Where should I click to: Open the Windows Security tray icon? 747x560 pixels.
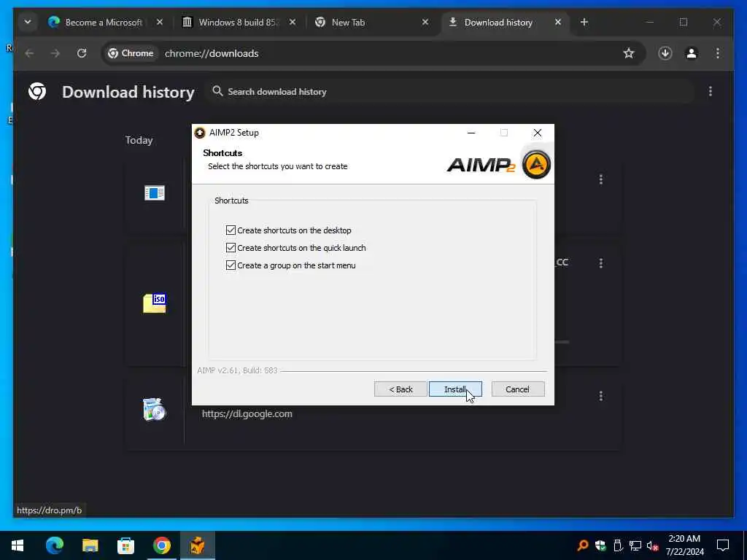tap(600, 545)
